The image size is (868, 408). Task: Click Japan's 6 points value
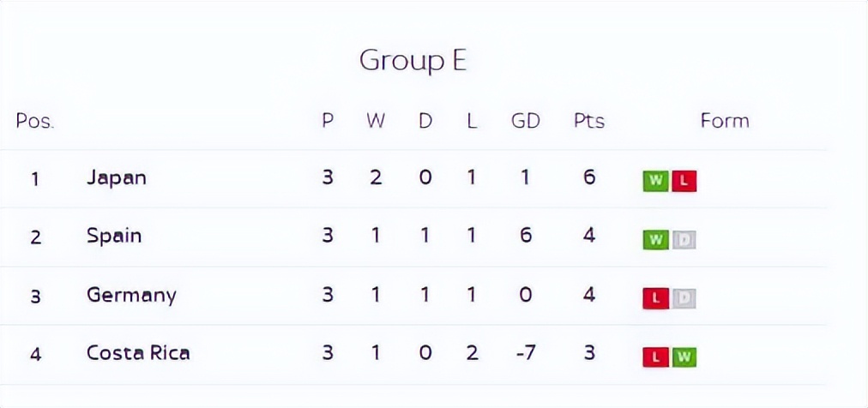point(588,177)
